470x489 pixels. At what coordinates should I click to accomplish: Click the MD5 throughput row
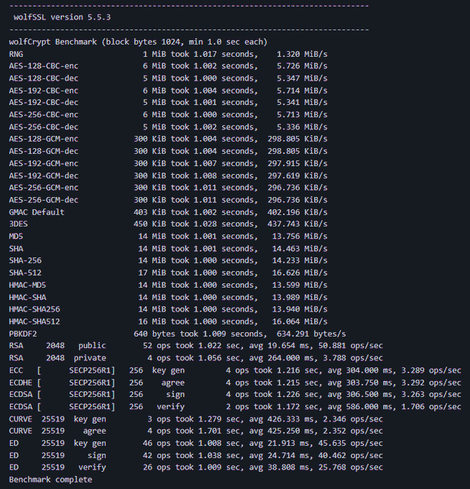pos(168,236)
